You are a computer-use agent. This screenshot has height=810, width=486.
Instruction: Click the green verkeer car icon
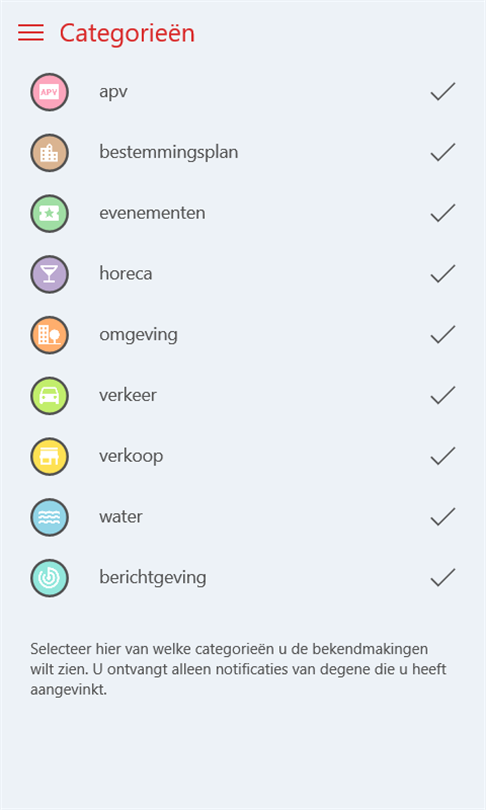49,396
